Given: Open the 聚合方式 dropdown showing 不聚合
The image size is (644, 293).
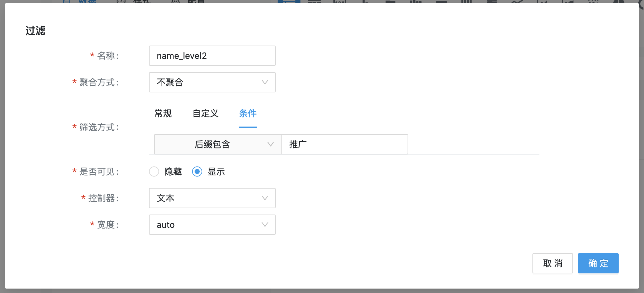Looking at the screenshot, I should pyautogui.click(x=212, y=82).
